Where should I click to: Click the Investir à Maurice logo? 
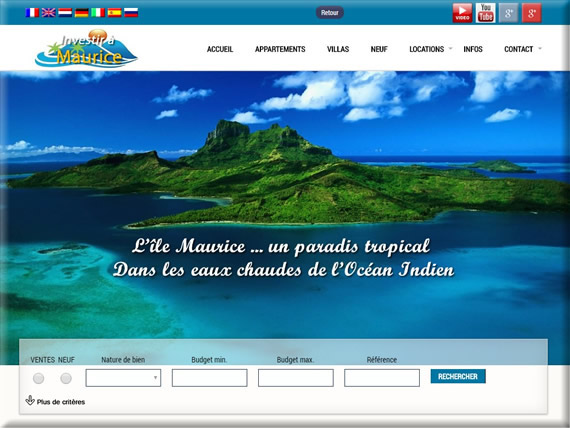tap(86, 48)
